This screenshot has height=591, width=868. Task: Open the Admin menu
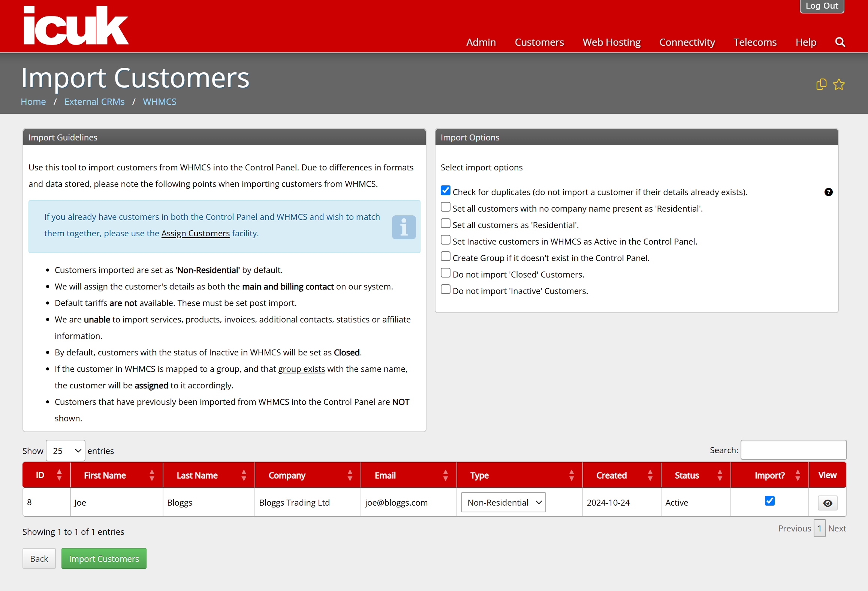[x=481, y=42]
